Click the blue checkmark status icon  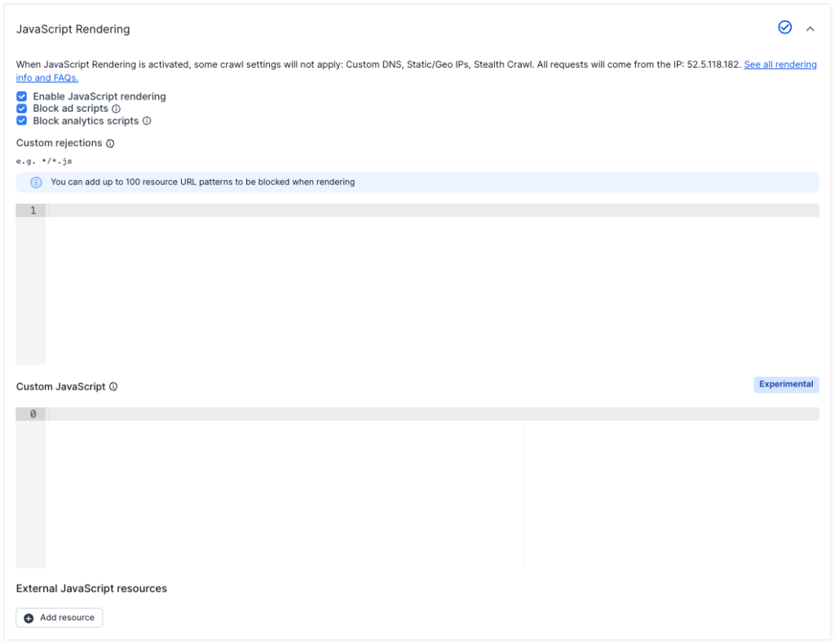(x=784, y=27)
